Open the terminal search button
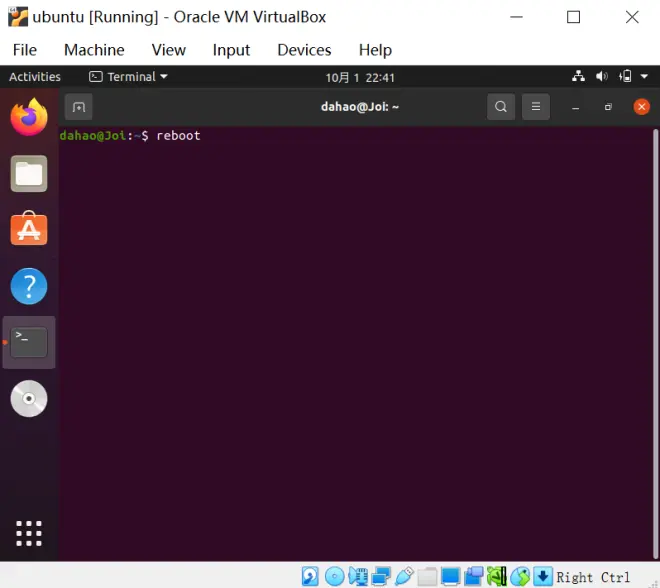Image resolution: width=660 pixels, height=588 pixels. point(501,107)
